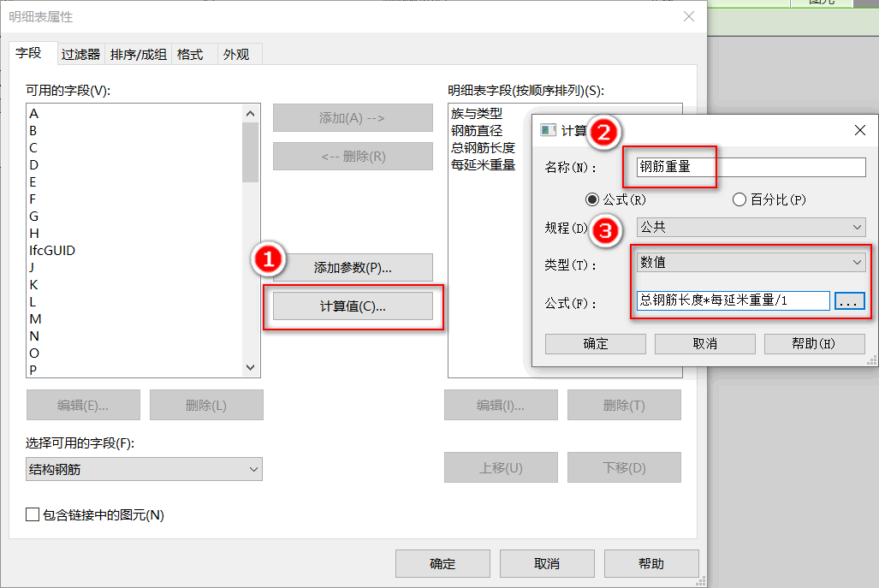The image size is (879, 588).
Task: Open the 结构钢筋 field category dropdown
Action: (x=144, y=469)
